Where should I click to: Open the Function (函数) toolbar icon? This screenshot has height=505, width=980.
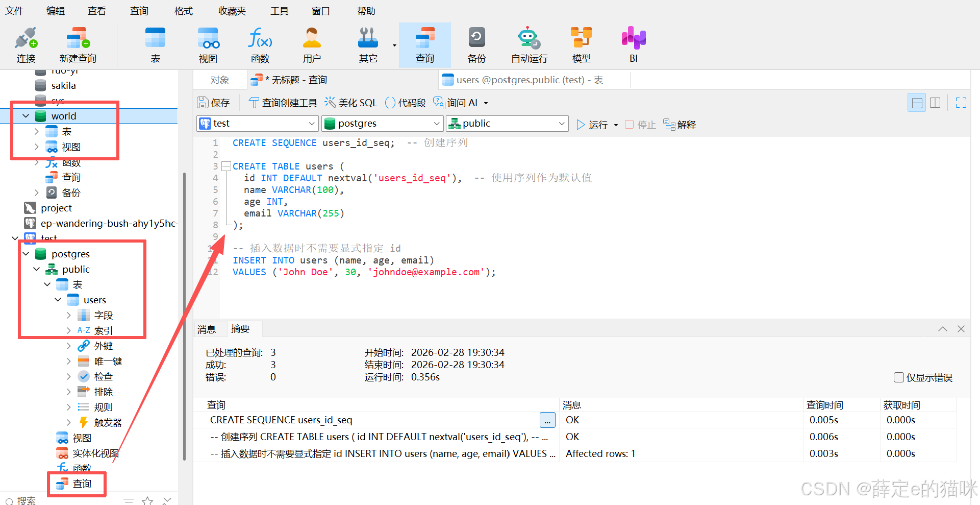260,45
